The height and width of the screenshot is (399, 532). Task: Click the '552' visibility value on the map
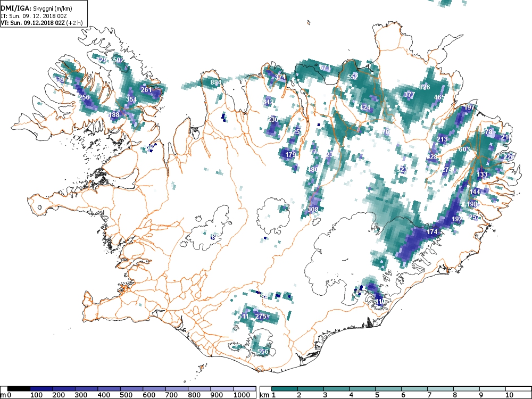click(x=353, y=77)
